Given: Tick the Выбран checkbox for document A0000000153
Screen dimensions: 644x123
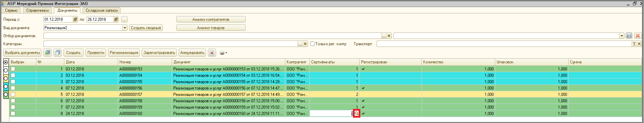Looking at the screenshot, I should click(13, 69).
